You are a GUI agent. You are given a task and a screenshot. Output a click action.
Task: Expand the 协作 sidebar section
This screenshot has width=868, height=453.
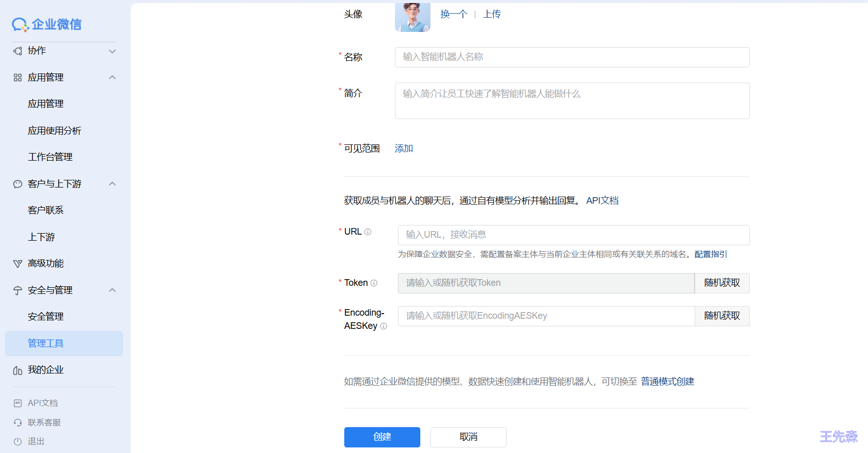(x=113, y=51)
